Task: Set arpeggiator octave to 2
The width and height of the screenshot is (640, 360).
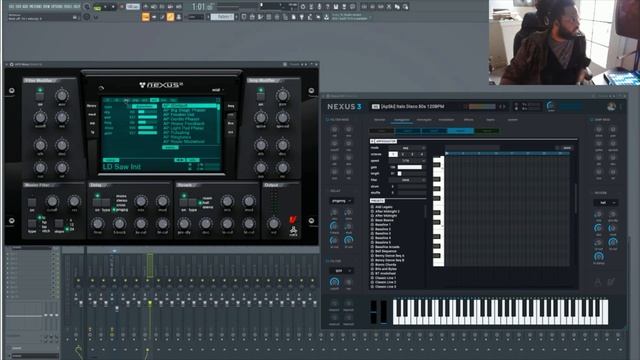Action: (402, 154)
